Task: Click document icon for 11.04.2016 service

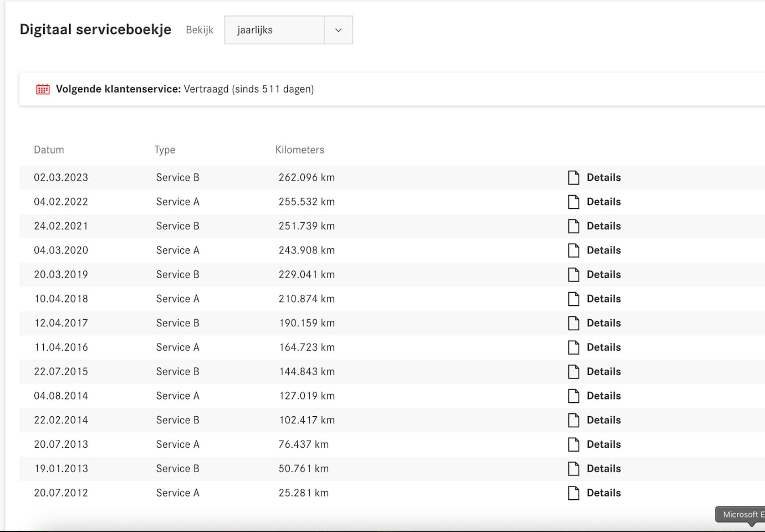Action: click(574, 347)
